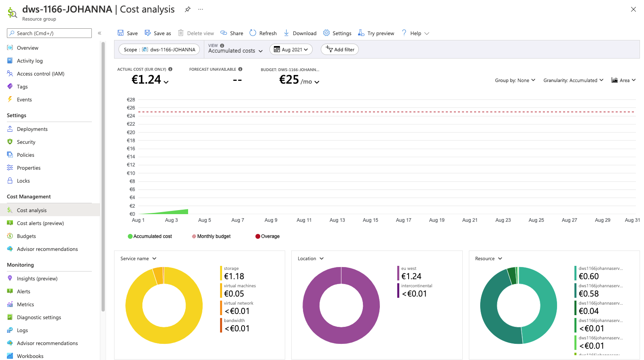Click the Deployments icon
Screen dimensions: 644x360
[x=10, y=129]
